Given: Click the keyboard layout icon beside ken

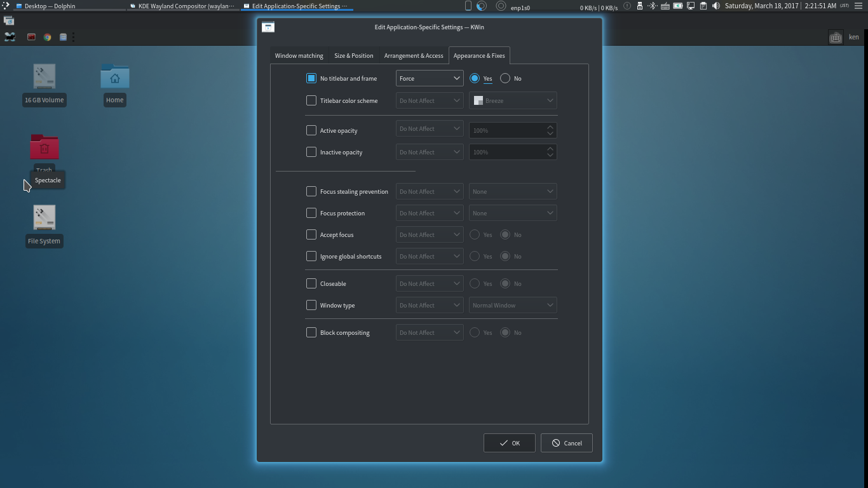Looking at the screenshot, I should coord(836,37).
